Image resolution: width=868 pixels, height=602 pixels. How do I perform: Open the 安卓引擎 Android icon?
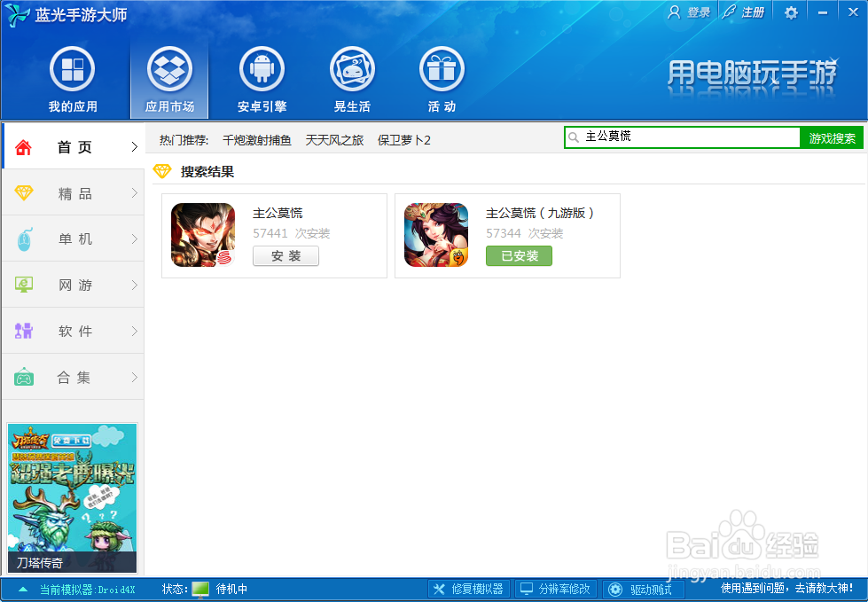(x=262, y=70)
